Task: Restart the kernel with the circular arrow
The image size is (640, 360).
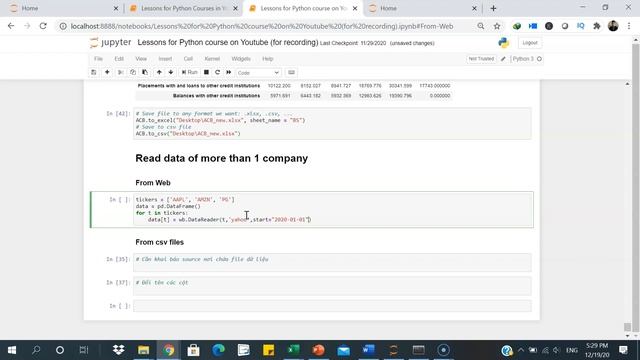Action: tap(218, 72)
